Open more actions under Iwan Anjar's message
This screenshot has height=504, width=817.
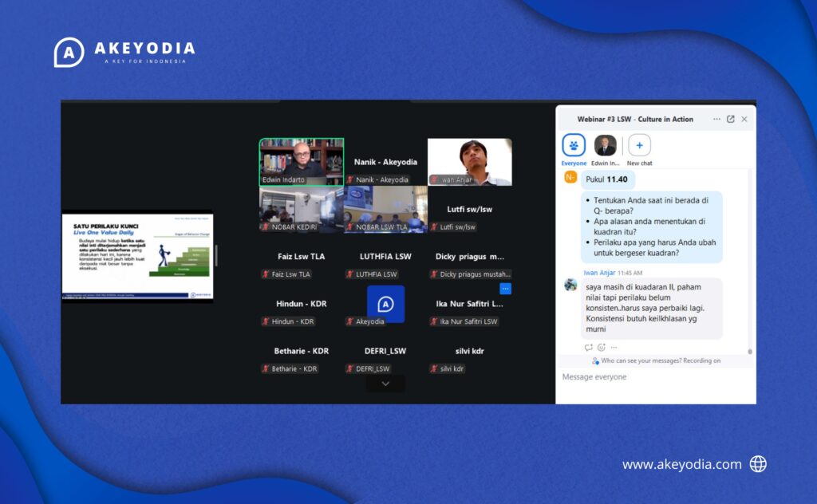(614, 347)
